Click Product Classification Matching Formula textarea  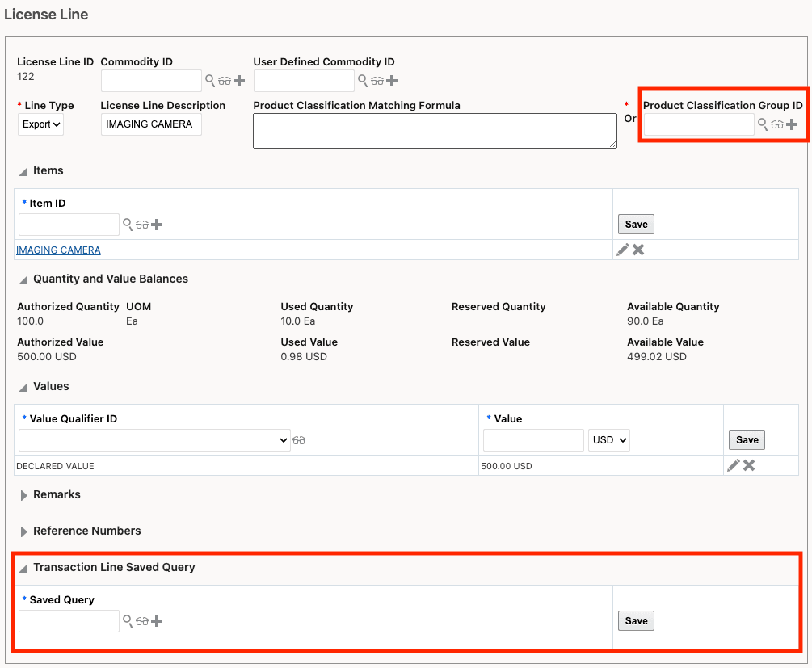pyautogui.click(x=435, y=131)
